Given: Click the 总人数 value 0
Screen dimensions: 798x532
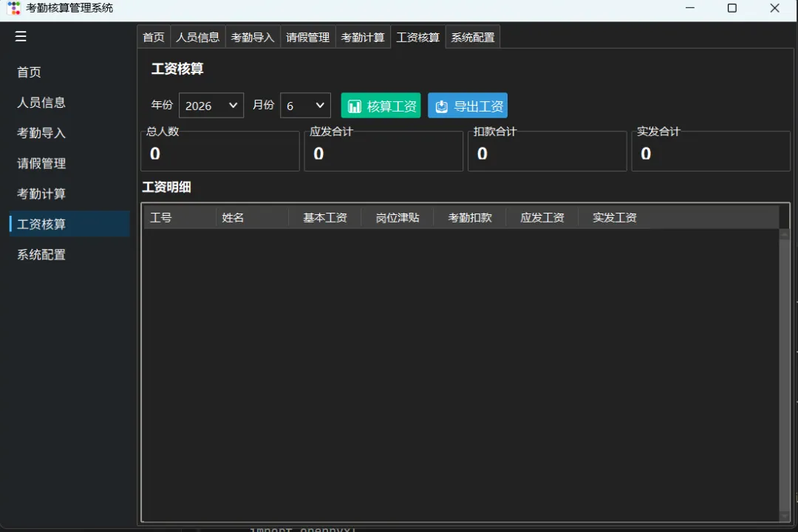Looking at the screenshot, I should pos(155,153).
